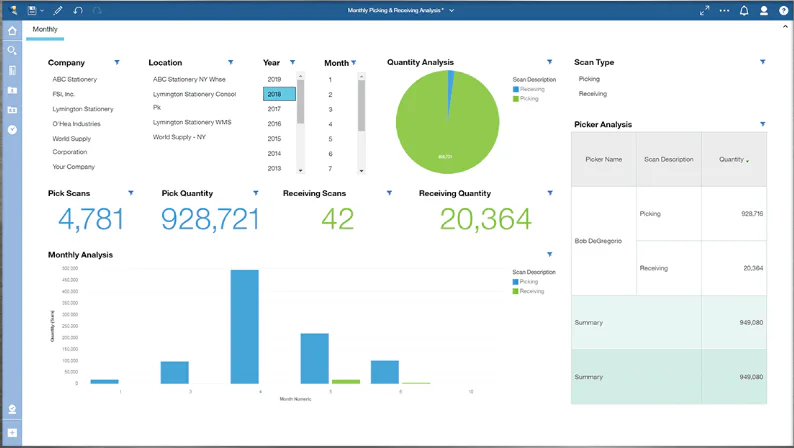Open the Recent (clock) sidebar icon
Image resolution: width=794 pixels, height=448 pixels.
(12, 130)
